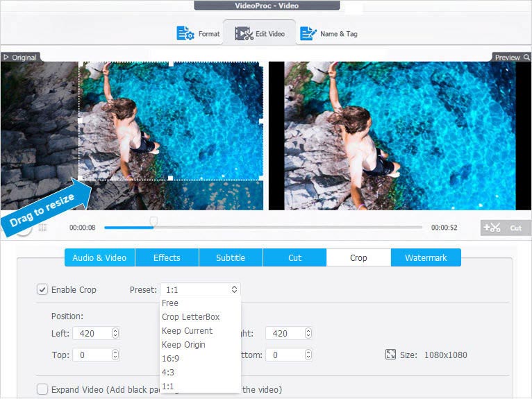Click the Left position input field
The image size is (532, 399).
click(96, 333)
